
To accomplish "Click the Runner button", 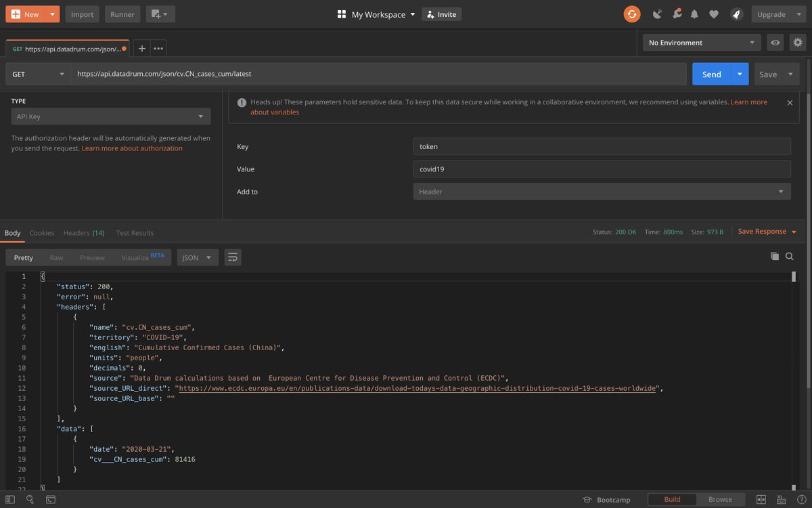I will click(122, 14).
